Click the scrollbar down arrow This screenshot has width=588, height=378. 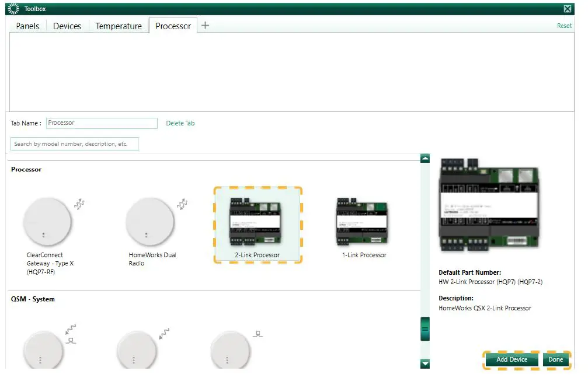coord(425,363)
